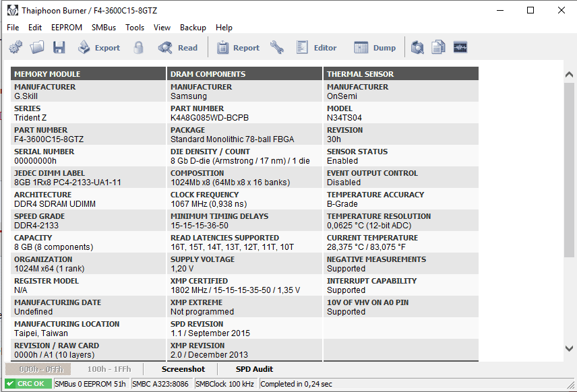
Task: Click the SPD revision 1.1 / September 2015 value
Action: (x=210, y=333)
